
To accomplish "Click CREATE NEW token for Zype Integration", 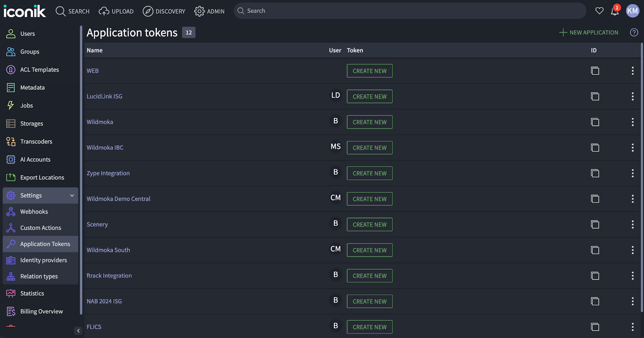I will coord(369,173).
